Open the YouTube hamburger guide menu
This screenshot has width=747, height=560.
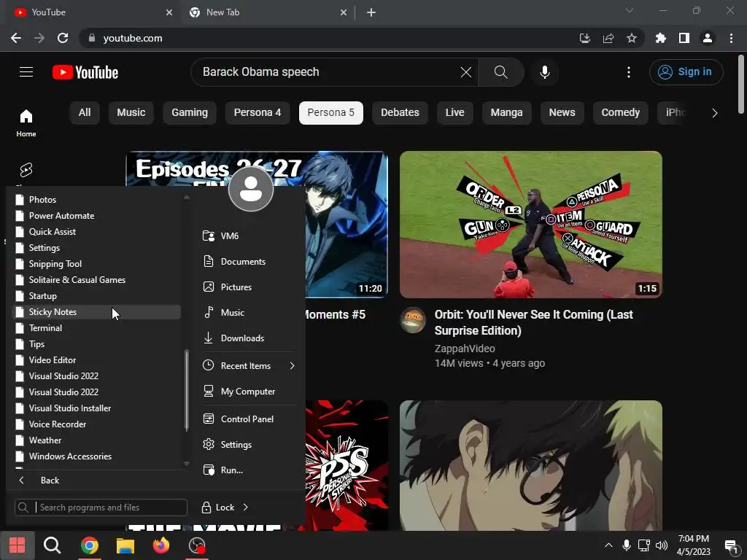(x=26, y=72)
